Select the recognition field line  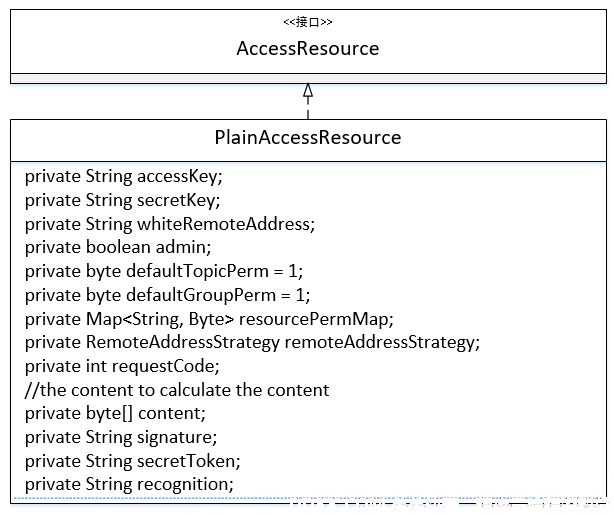pyautogui.click(x=129, y=485)
